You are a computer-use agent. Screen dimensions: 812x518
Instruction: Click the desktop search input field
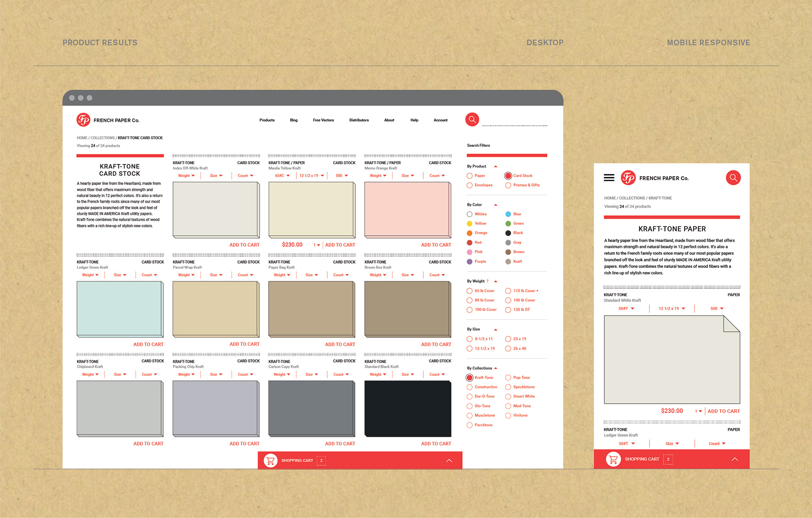click(x=515, y=121)
